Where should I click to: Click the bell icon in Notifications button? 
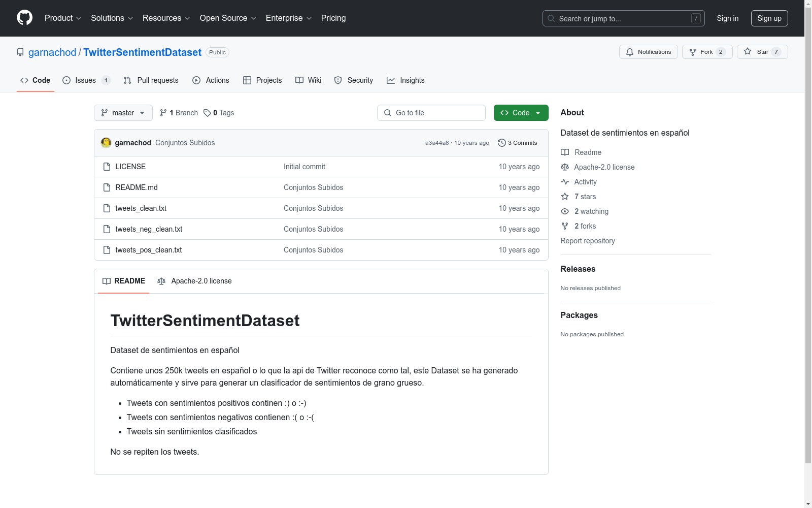tap(630, 52)
